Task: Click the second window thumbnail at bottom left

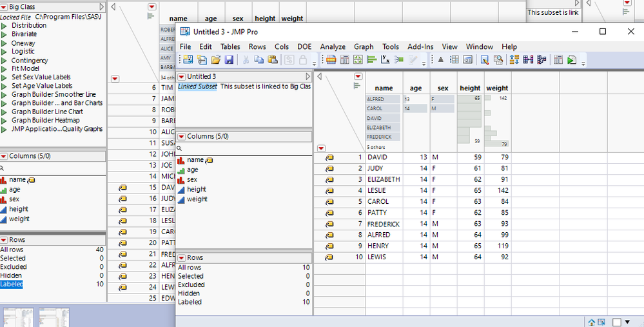Action: coord(54,317)
